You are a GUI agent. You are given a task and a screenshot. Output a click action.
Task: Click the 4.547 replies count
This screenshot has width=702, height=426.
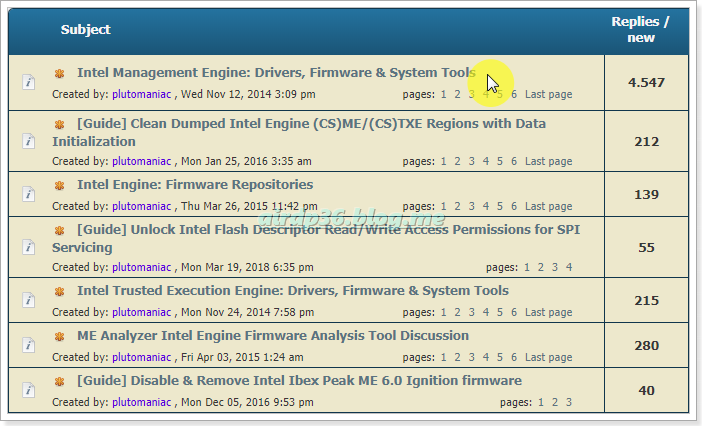[x=646, y=82]
